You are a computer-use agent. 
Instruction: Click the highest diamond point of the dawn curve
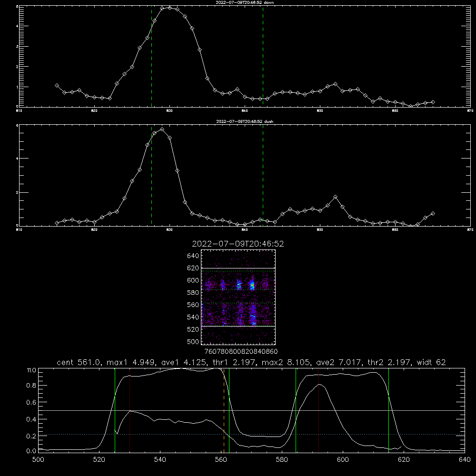170,8
